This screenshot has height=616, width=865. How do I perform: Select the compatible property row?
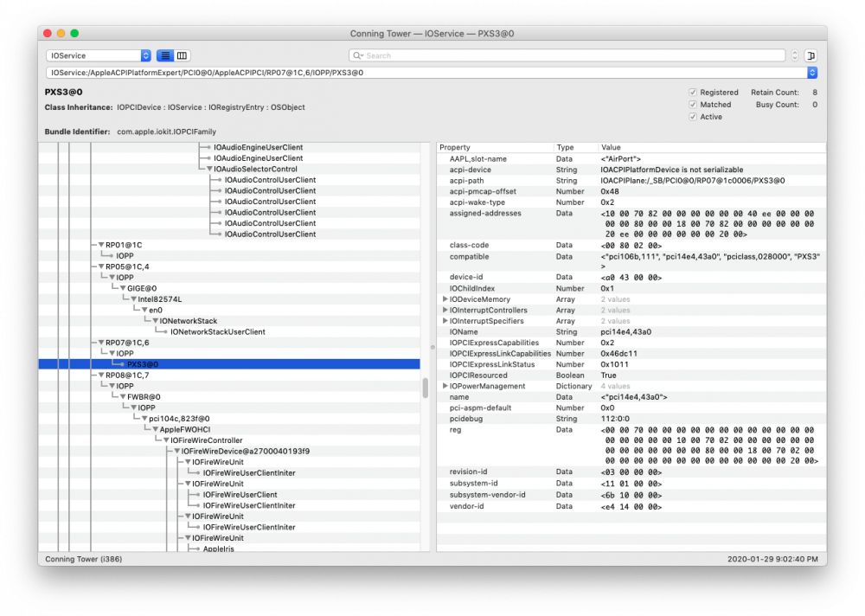pyautogui.click(x=631, y=261)
